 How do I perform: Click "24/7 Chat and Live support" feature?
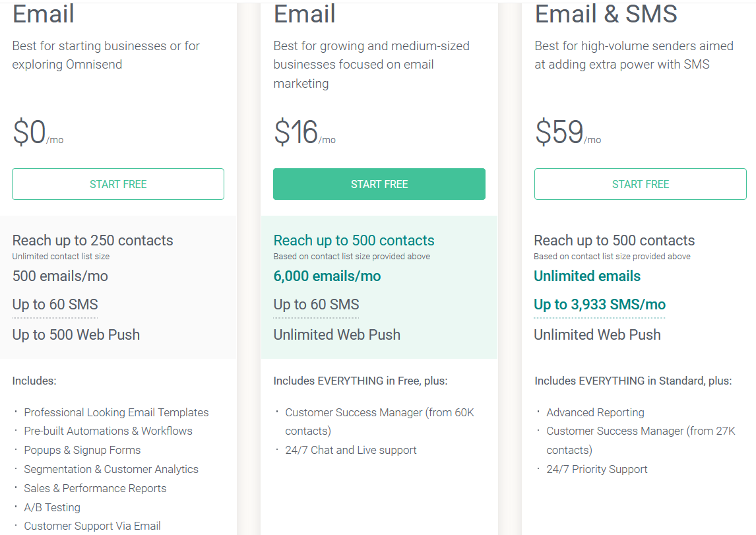tap(350, 451)
